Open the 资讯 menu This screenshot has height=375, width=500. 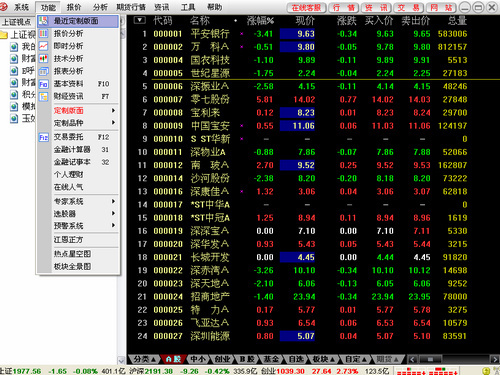click(x=162, y=7)
